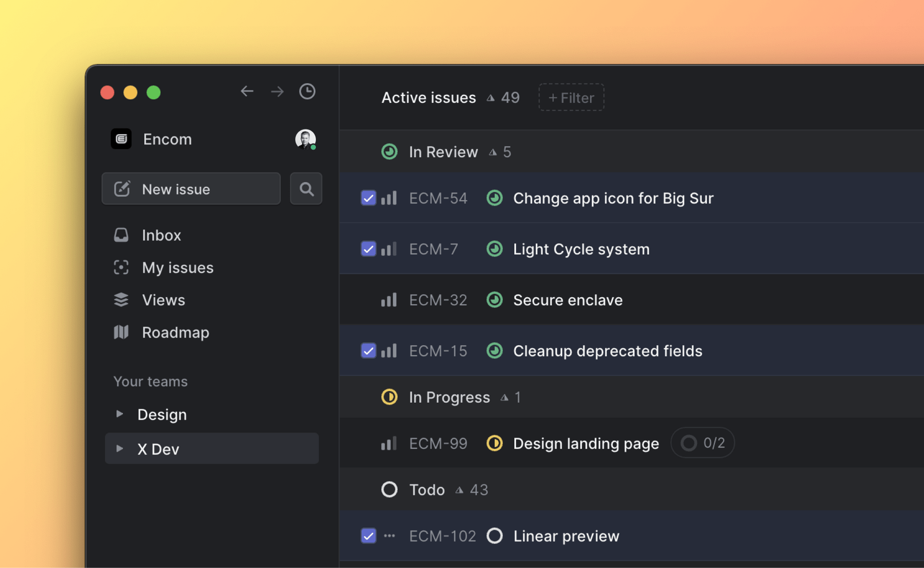Open My issues in the sidebar
Screen dimensions: 924x568
[178, 268]
